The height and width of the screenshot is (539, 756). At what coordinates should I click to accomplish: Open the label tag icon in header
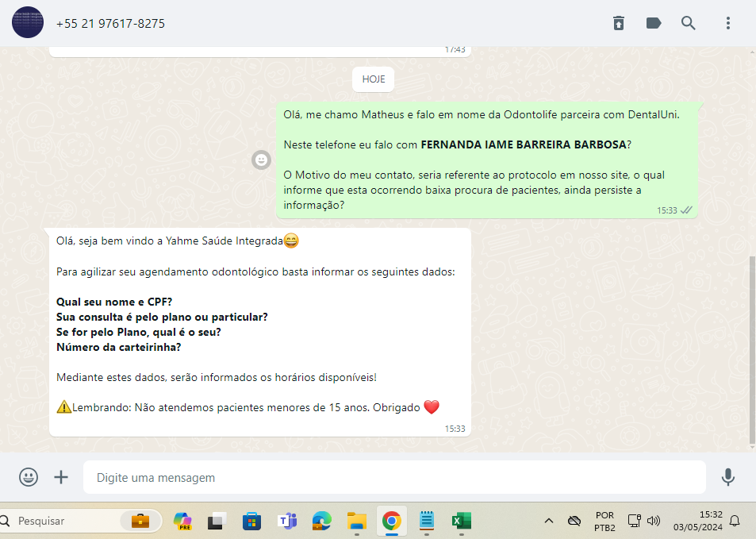(x=654, y=23)
